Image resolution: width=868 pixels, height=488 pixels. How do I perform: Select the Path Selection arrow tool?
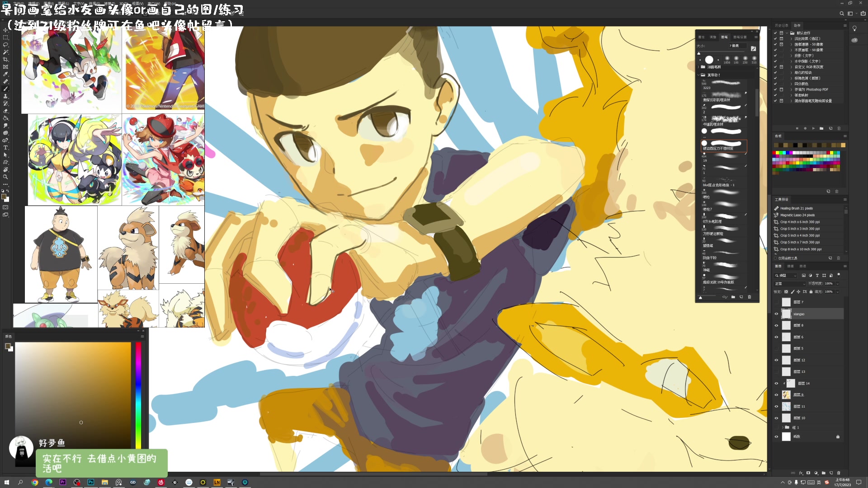click(5, 155)
